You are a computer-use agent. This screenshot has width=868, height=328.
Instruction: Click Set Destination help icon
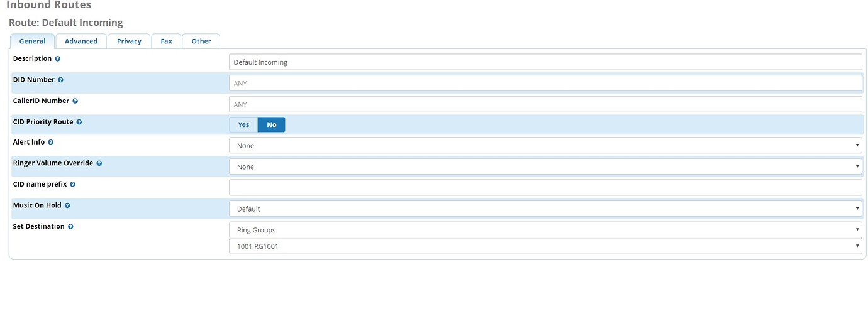(x=70, y=227)
